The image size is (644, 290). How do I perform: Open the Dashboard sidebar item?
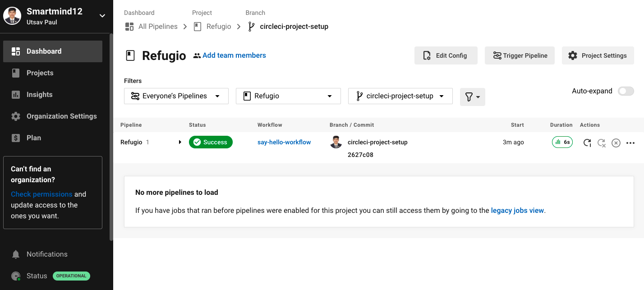[x=53, y=51]
